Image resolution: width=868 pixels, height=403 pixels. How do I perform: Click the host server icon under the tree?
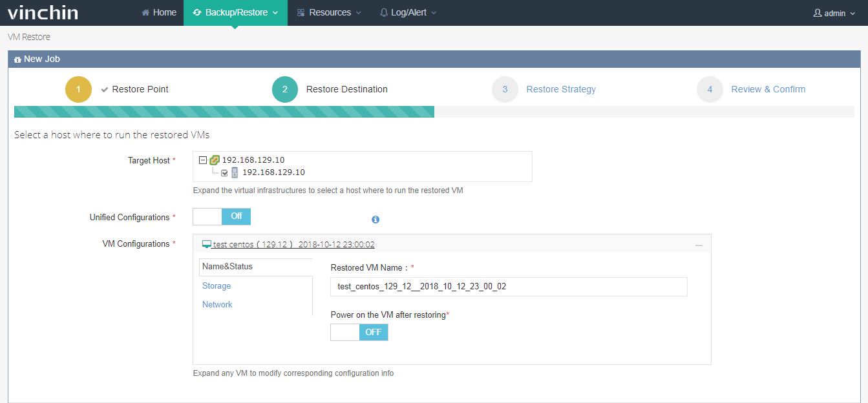point(233,172)
